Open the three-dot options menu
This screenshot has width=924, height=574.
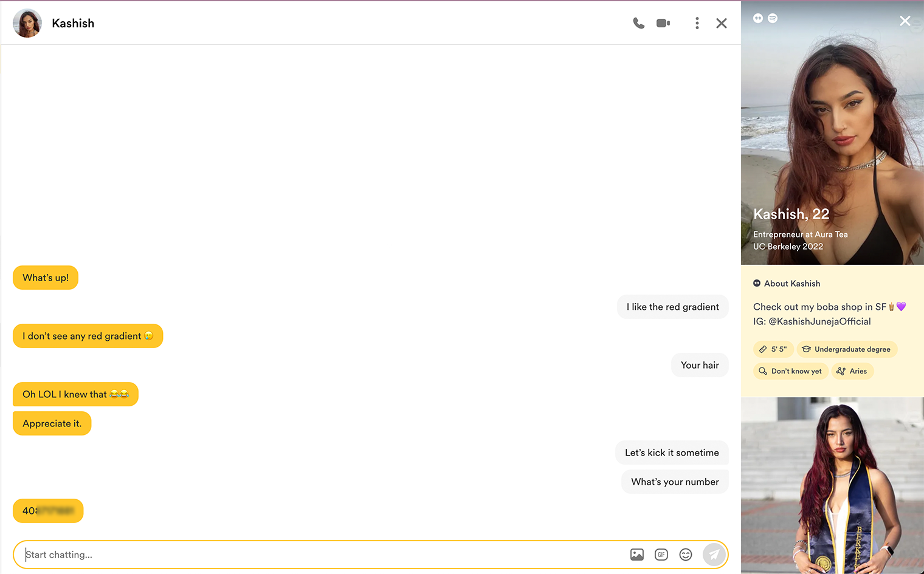click(697, 23)
